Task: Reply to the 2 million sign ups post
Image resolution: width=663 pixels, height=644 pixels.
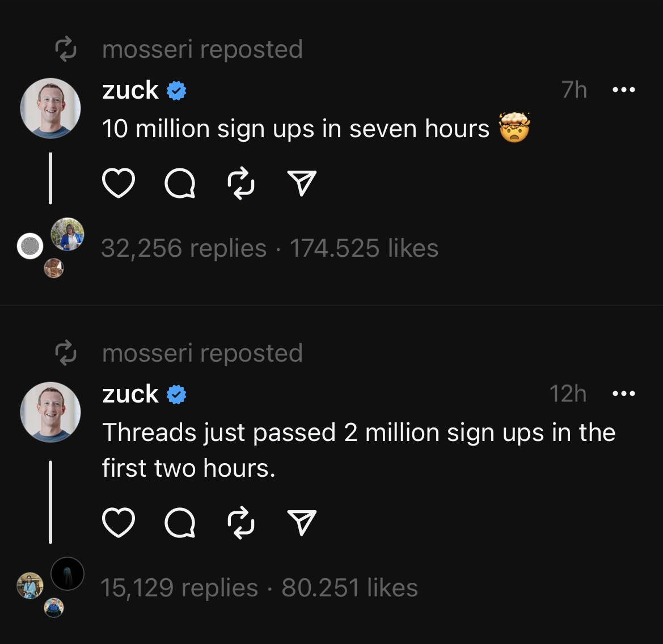Action: click(x=180, y=523)
